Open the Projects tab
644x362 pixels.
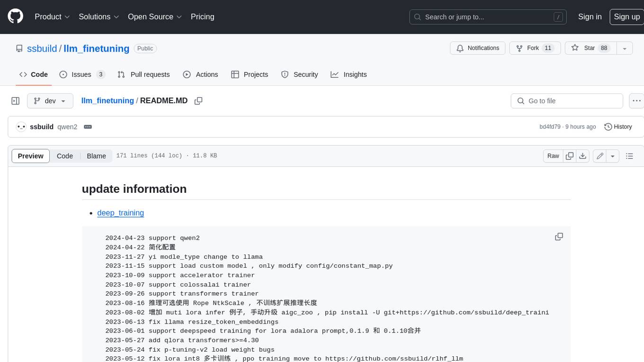250,74
